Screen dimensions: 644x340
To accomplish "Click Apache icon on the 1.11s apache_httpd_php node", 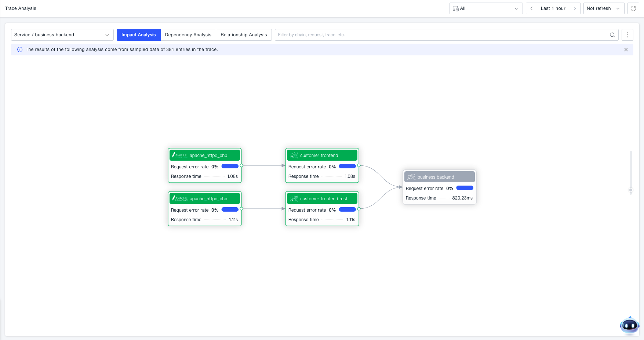I will coord(179,198).
